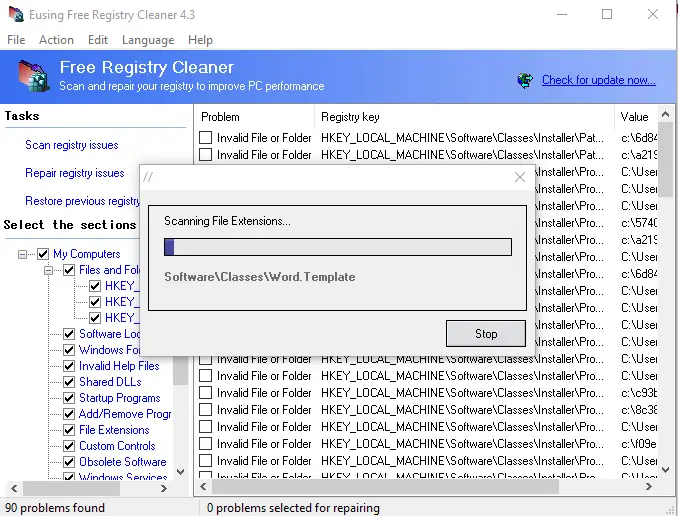Click Repair registry issues task
Image resolution: width=678 pixels, height=516 pixels.
click(x=74, y=173)
